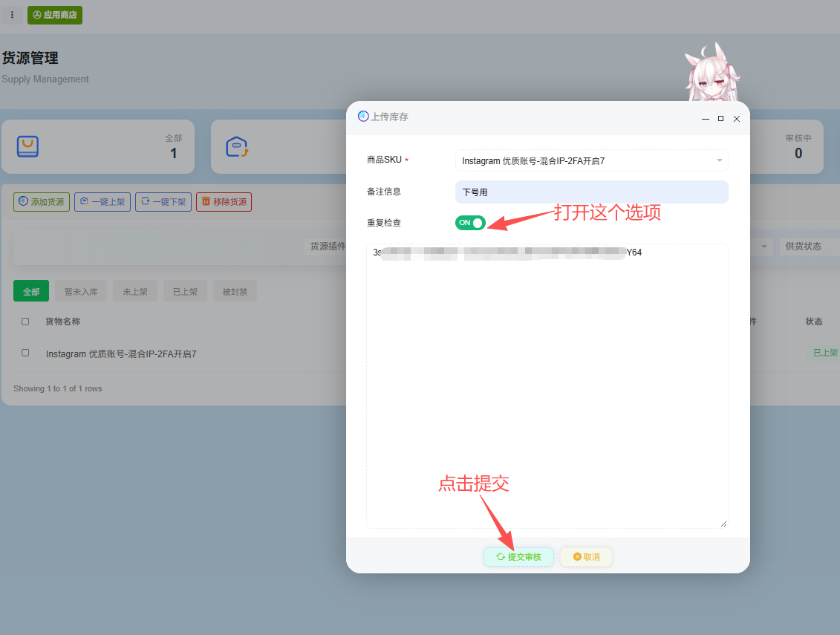The width and height of the screenshot is (840, 635).
Task: Click the shopping bag icon on the 全部 card
Action: click(x=28, y=146)
